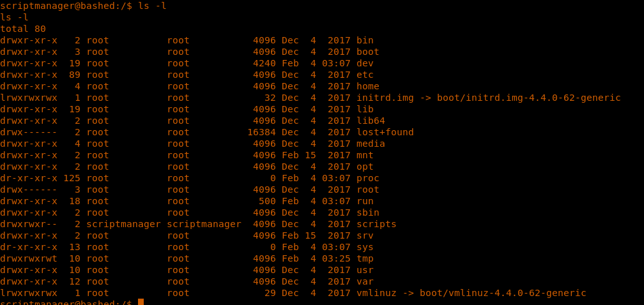Click the terminal cursor block at the prompt

(141, 302)
